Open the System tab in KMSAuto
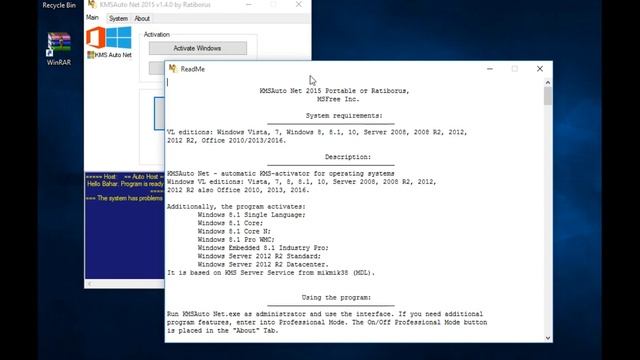This screenshot has width=640, height=360. 118,18
